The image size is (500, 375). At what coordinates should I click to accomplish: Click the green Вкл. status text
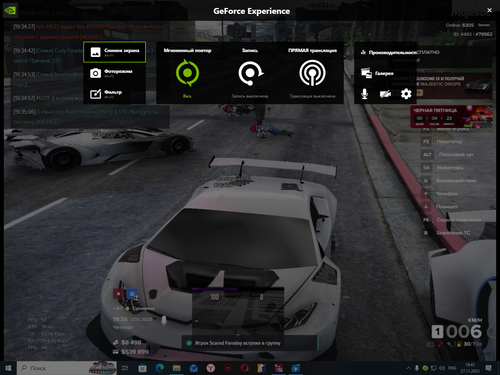pyautogui.click(x=187, y=96)
